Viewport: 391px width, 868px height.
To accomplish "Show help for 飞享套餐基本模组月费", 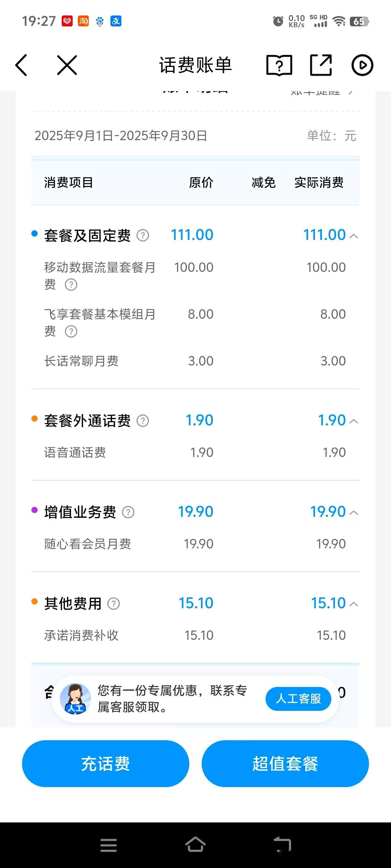I will (71, 332).
